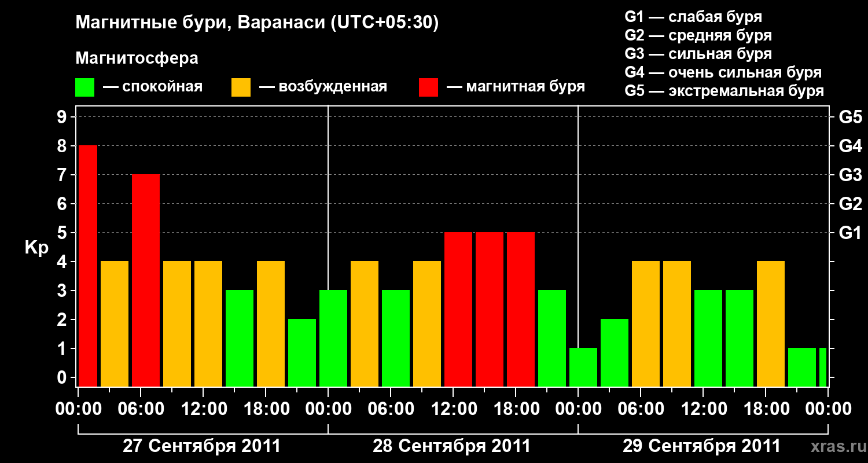Click the green Kp 3 bar at 12:00 on 29 September

(708, 338)
